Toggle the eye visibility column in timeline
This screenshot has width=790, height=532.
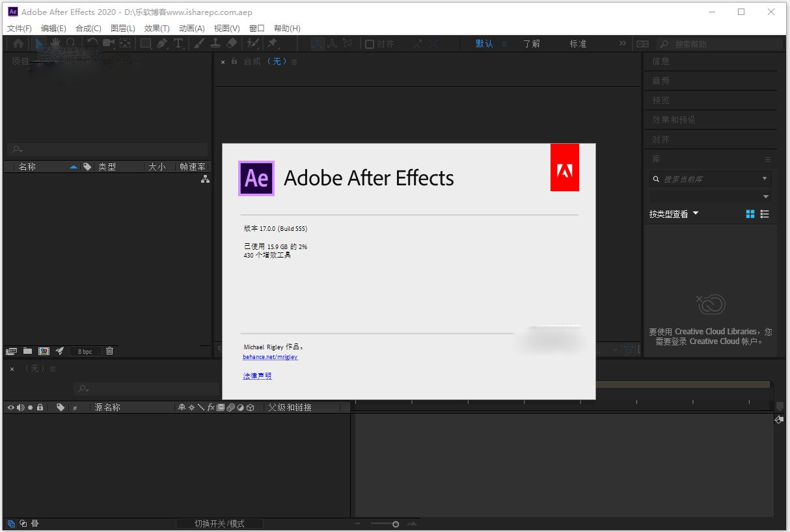click(x=10, y=406)
